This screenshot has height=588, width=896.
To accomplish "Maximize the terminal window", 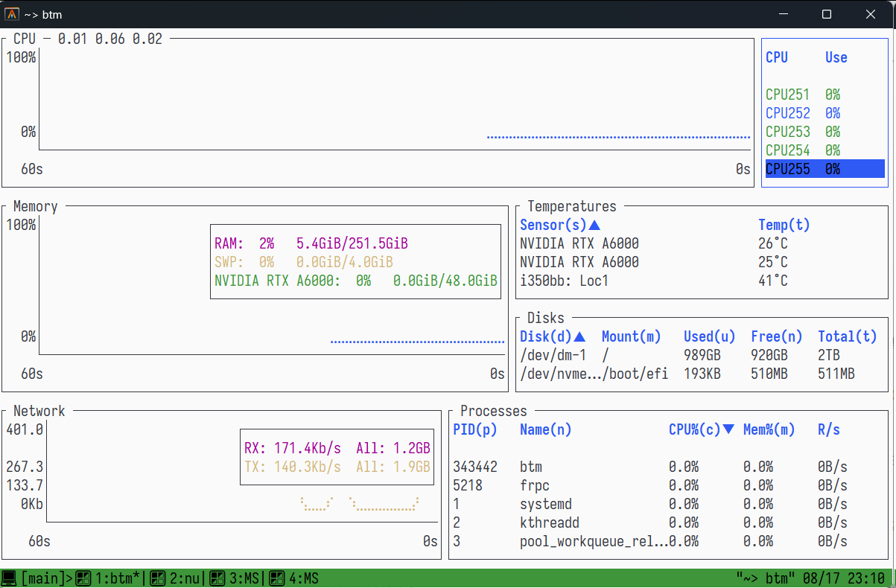I will coord(827,14).
